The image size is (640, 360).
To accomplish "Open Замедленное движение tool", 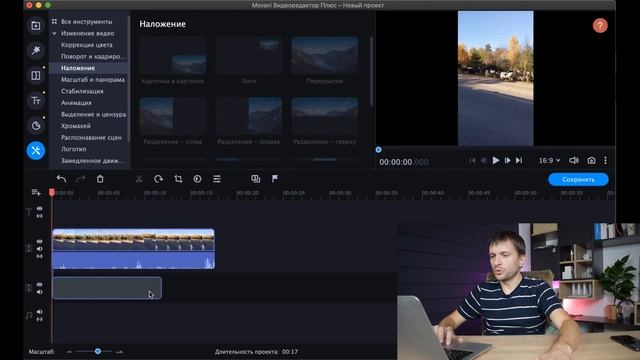I will (x=93, y=161).
